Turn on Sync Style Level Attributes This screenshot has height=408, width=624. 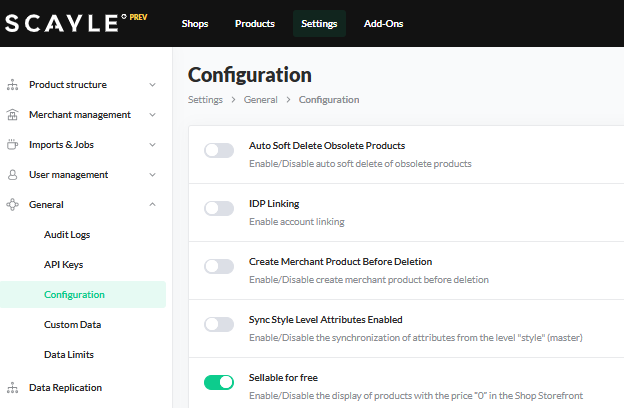click(x=219, y=325)
